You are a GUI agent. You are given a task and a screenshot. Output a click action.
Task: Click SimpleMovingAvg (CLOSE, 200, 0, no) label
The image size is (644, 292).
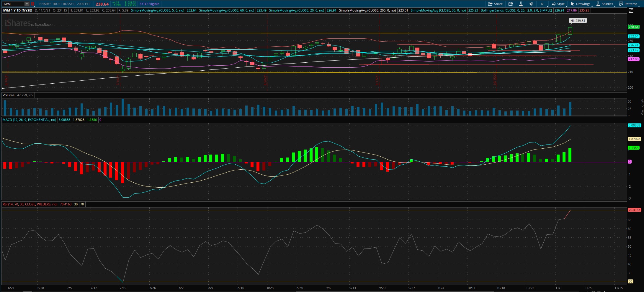click(367, 10)
